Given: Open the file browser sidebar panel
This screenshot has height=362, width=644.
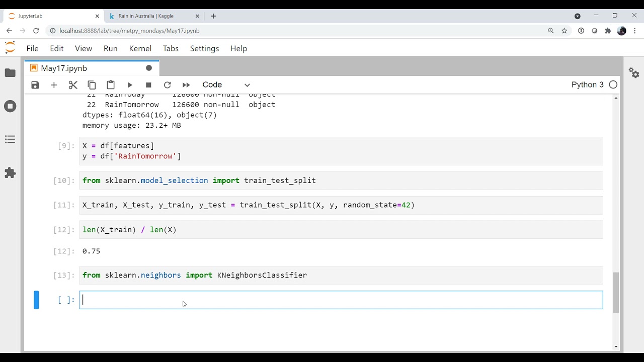Looking at the screenshot, I should (x=10, y=73).
